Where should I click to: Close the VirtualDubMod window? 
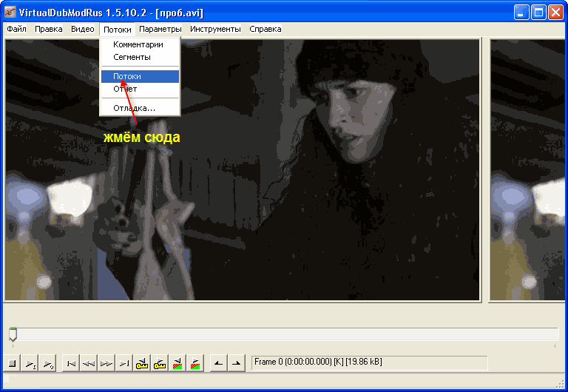tap(555, 13)
